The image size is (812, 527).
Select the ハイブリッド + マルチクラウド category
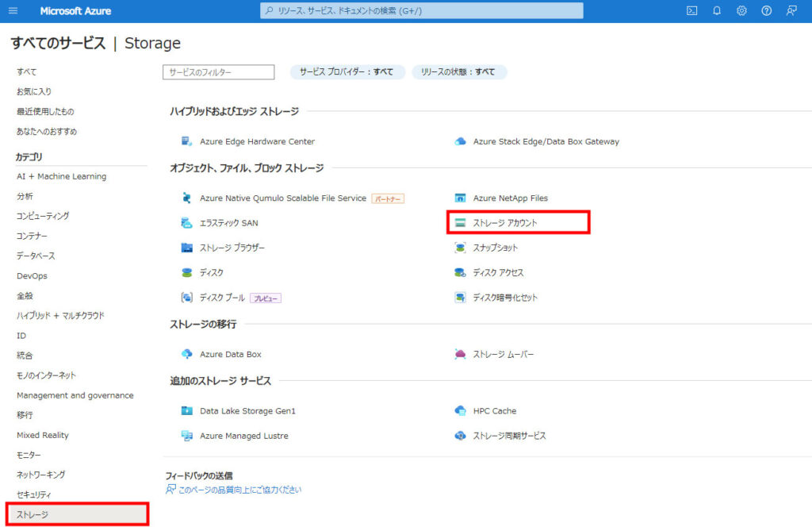[60, 316]
